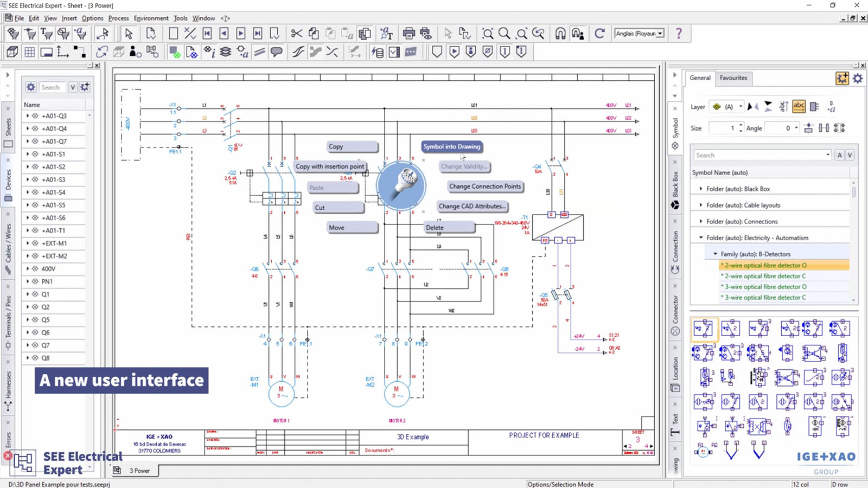The height and width of the screenshot is (488, 868).
Task: Choose Copy with insertion point
Action: click(x=330, y=166)
